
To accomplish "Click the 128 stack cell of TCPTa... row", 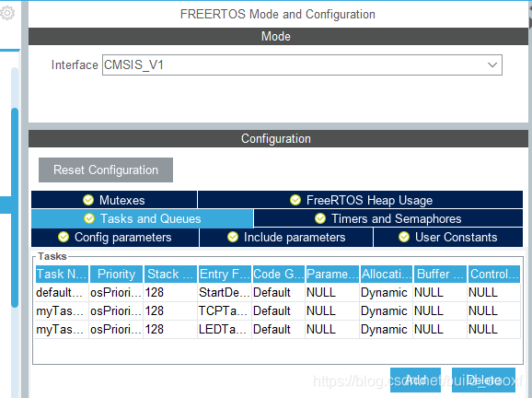I will [x=170, y=310].
